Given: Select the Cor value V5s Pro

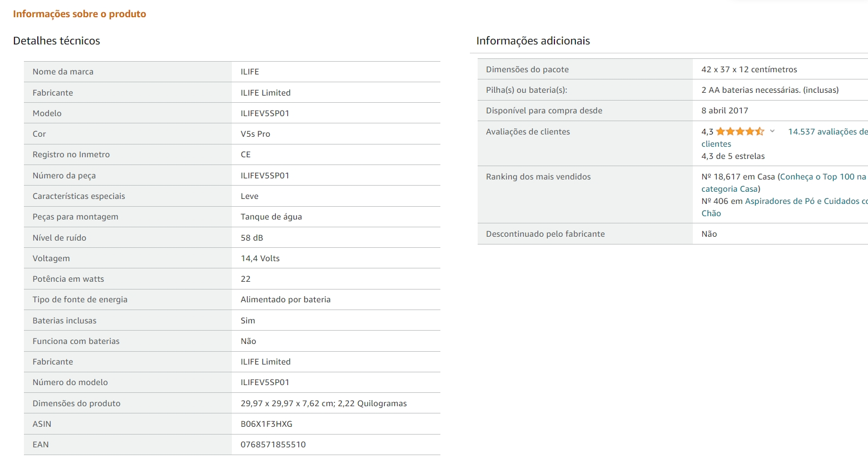Looking at the screenshot, I should pos(255,134).
